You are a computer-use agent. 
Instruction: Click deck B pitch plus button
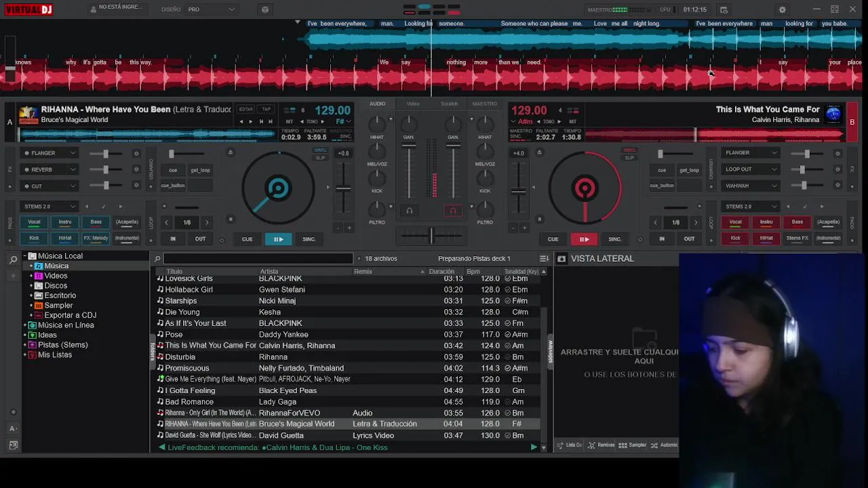click(524, 228)
